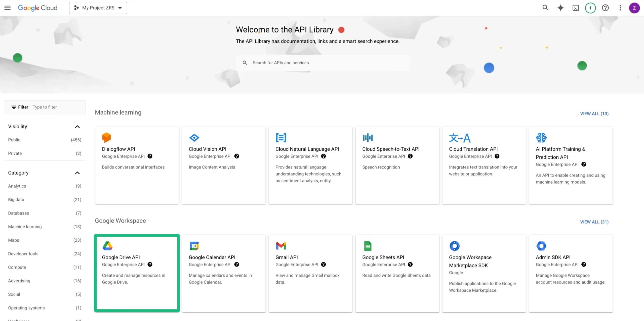View all 31 Google Workspace APIs
Screen dimensions: 644x321
[x=594, y=222]
